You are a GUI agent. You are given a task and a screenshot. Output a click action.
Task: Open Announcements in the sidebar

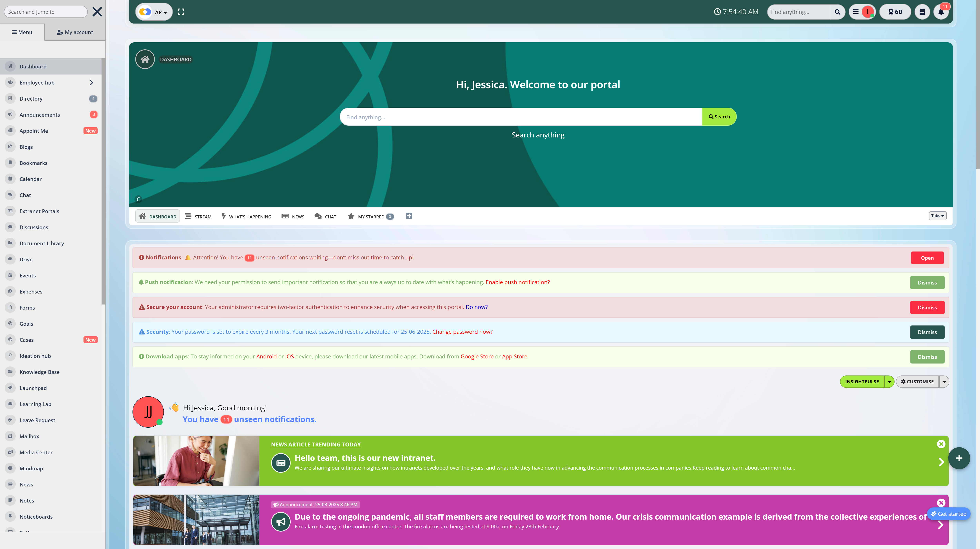(x=51, y=115)
